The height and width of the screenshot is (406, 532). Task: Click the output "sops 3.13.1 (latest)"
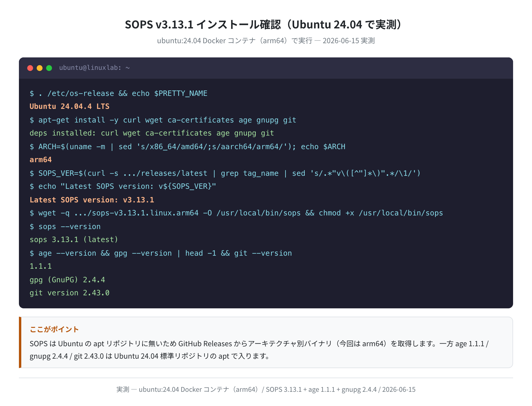coord(74,240)
